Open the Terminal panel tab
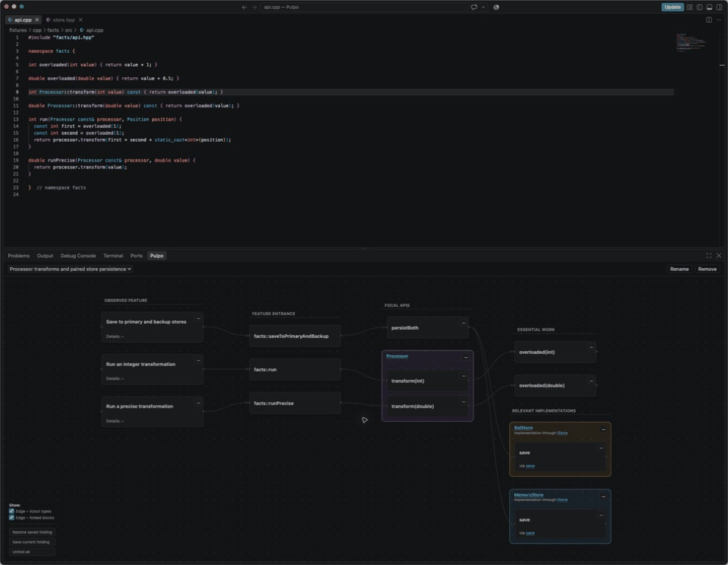 tap(113, 256)
